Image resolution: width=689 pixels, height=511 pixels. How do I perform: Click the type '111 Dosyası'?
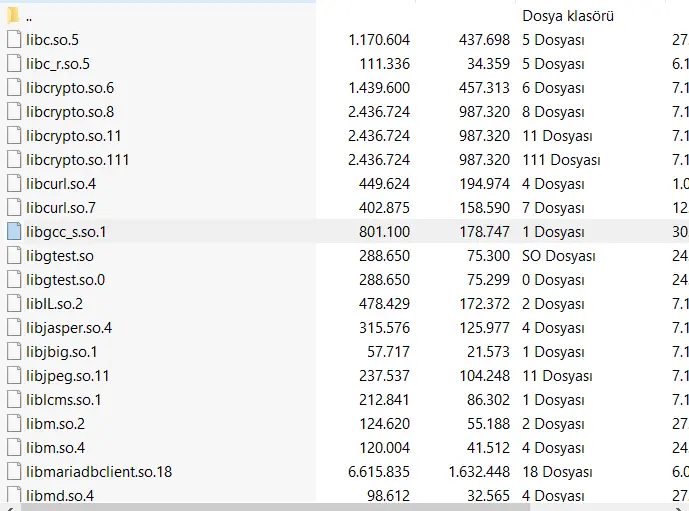coord(561,160)
